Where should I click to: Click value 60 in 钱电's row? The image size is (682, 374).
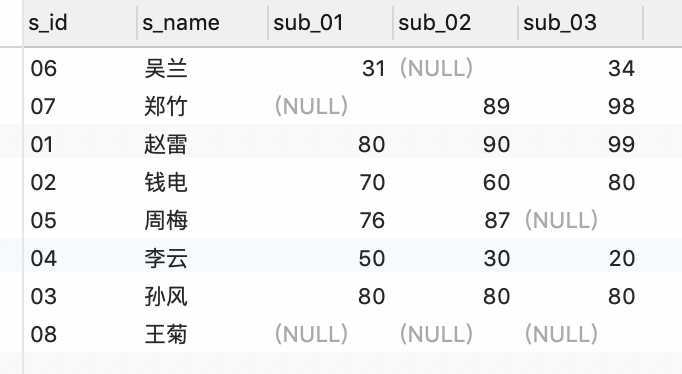tap(496, 182)
